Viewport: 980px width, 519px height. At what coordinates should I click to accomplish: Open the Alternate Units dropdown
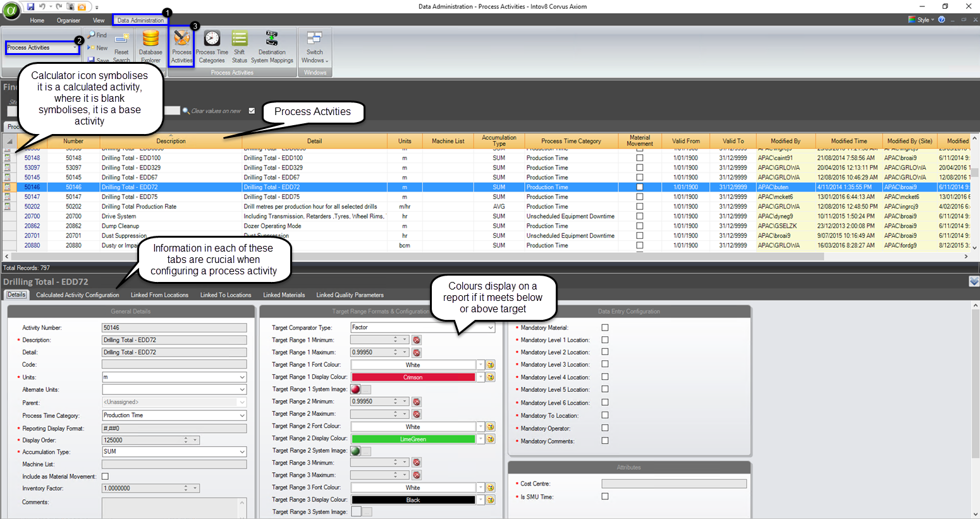click(242, 389)
